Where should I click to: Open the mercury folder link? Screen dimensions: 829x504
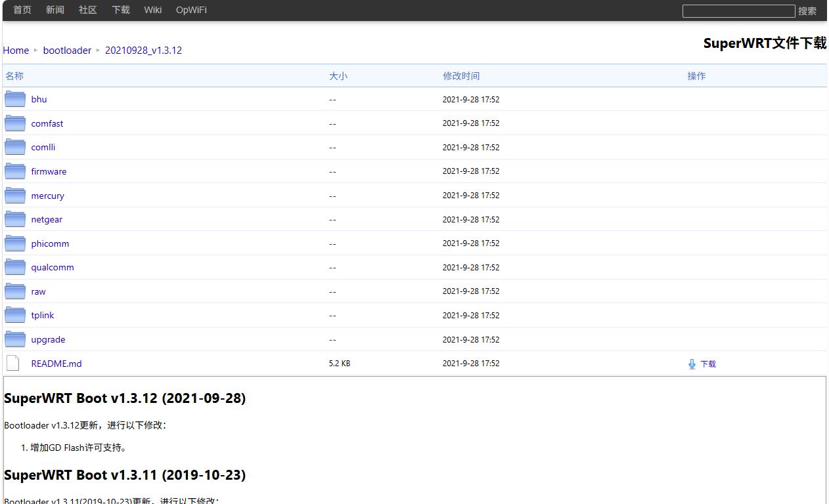click(x=47, y=196)
